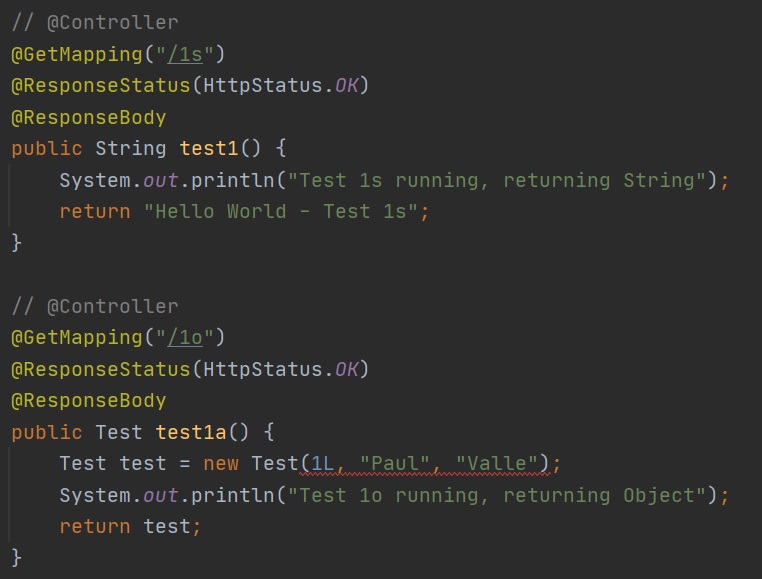The image size is (762, 579).
Task: Click @GetMapping annotation above test1
Action: point(77,54)
